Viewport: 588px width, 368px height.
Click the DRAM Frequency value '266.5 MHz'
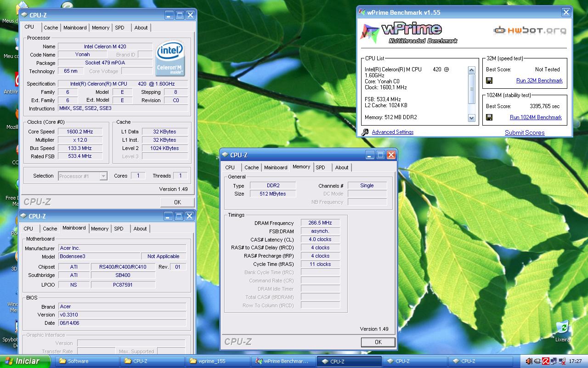coord(320,223)
